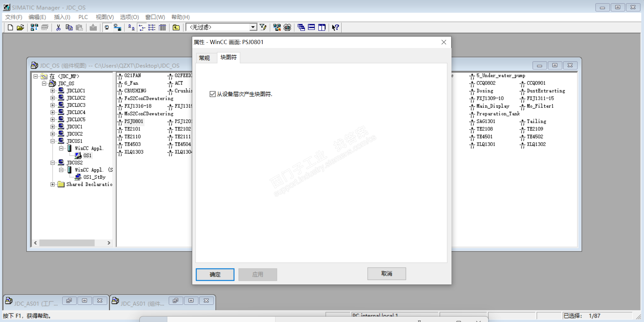This screenshot has width=644, height=322.
Task: Select the Preparation_Tank picture item
Action: tap(498, 114)
